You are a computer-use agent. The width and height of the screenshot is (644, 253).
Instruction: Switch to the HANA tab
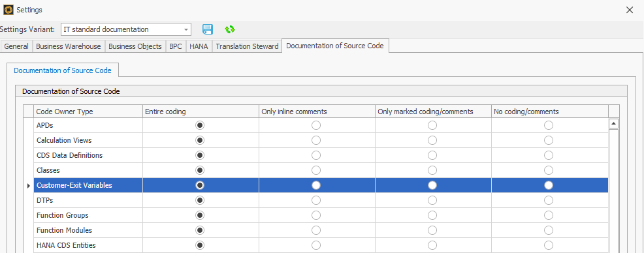click(199, 46)
